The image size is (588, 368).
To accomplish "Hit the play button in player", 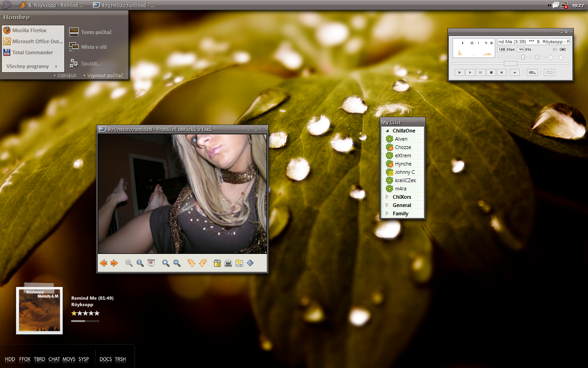I will tap(470, 72).
